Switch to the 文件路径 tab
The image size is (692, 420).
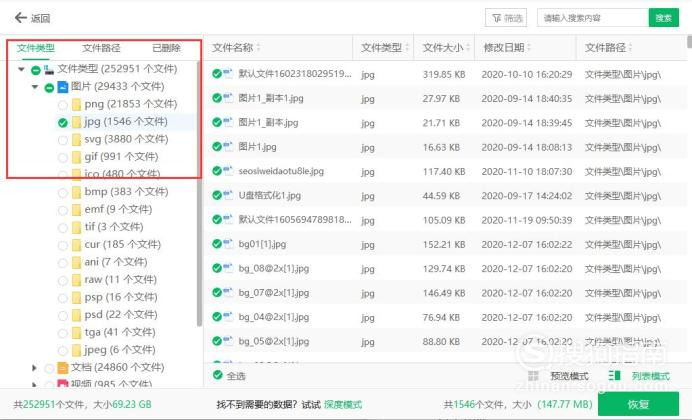coord(101,47)
